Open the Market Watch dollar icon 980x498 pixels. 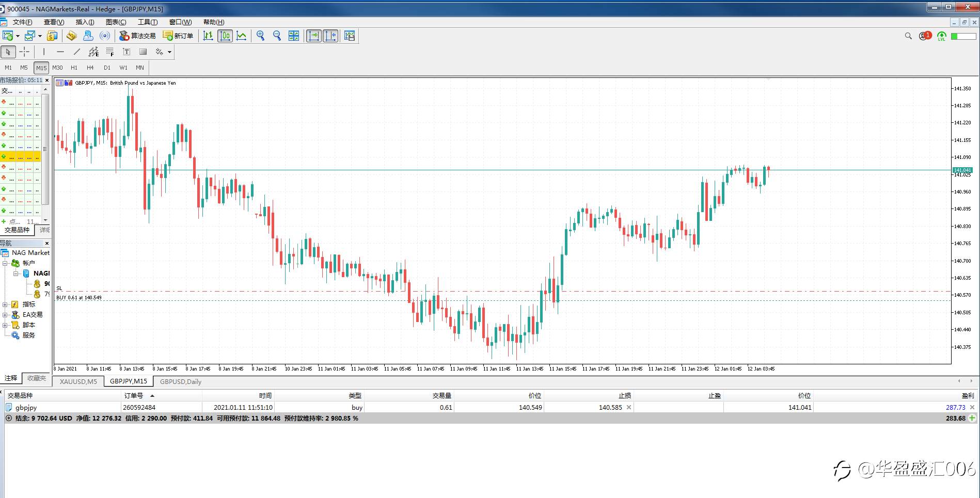tap(52, 36)
